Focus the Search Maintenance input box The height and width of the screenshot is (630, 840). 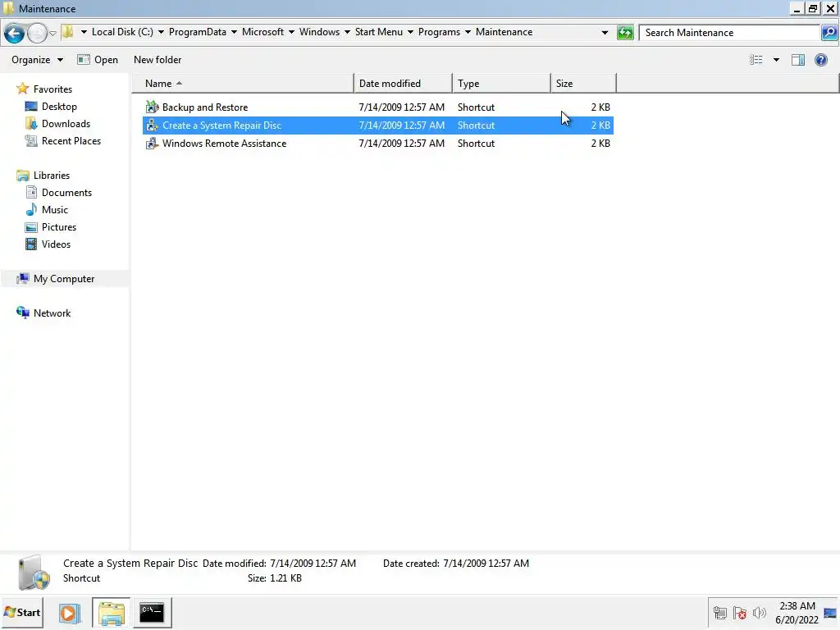(729, 33)
